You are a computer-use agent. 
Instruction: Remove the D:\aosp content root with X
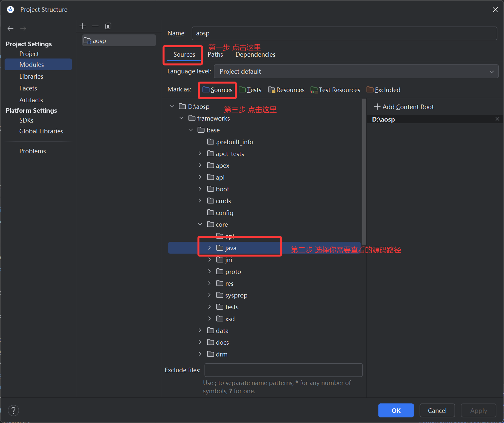coord(497,119)
